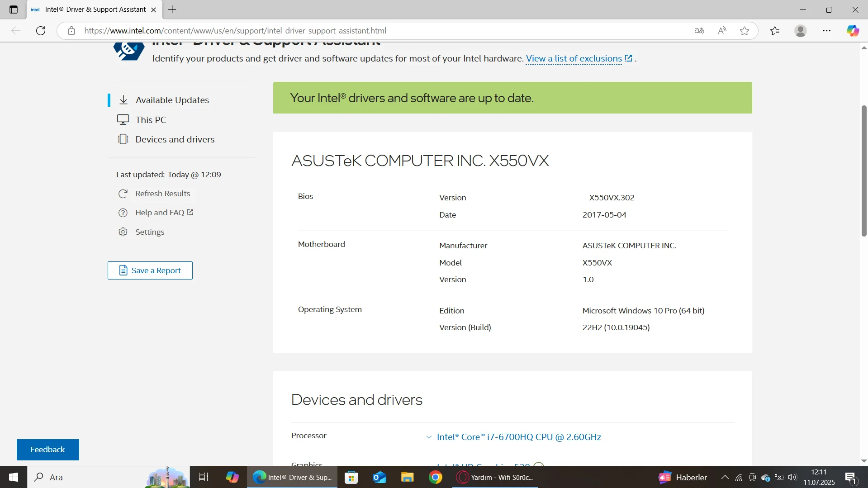868x488 pixels.
Task: Open the Windows Start menu
Action: [14, 477]
